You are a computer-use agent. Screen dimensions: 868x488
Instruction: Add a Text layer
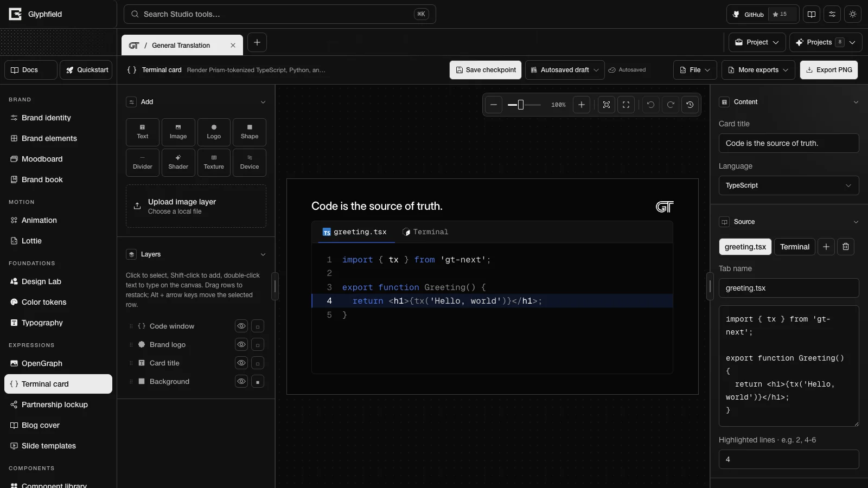pos(143,132)
